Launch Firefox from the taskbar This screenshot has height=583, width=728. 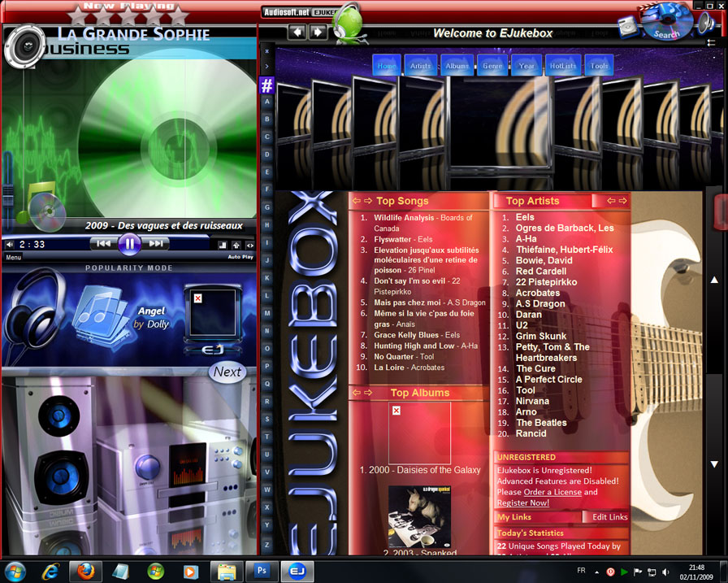tap(85, 572)
